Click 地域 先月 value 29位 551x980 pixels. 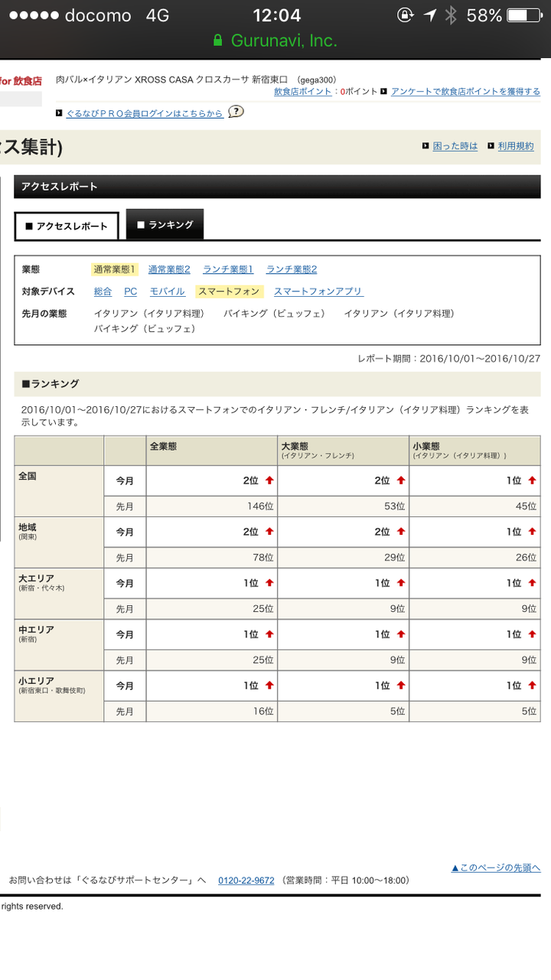pyautogui.click(x=393, y=558)
